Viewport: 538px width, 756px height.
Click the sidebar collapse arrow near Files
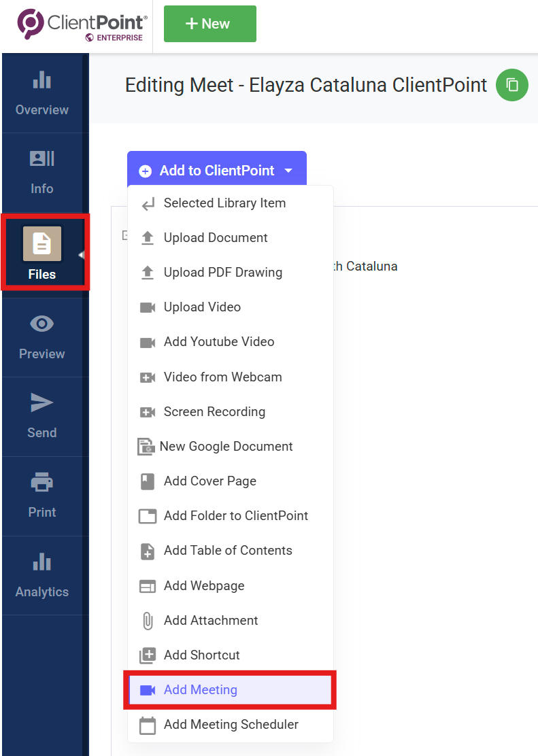81,255
